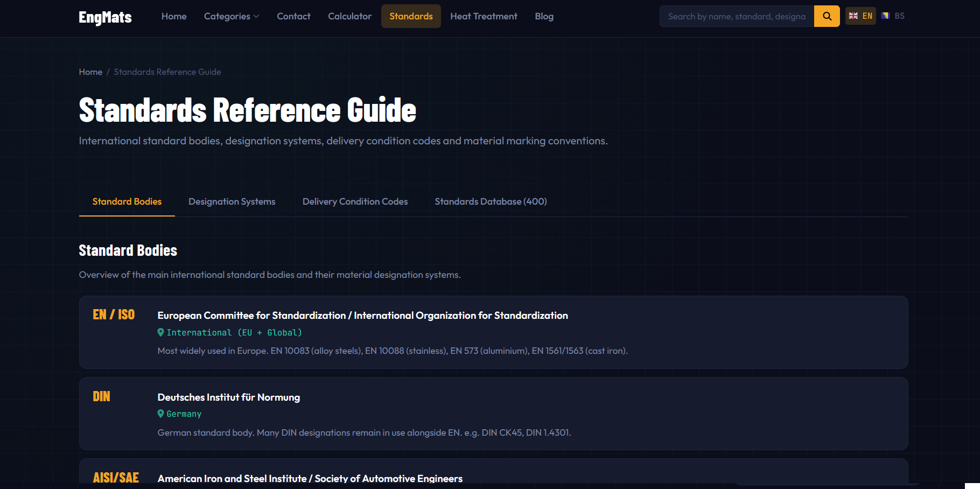Click the International (EU + Global) location text
Image resolution: width=980 pixels, height=489 pixels.
tap(234, 332)
